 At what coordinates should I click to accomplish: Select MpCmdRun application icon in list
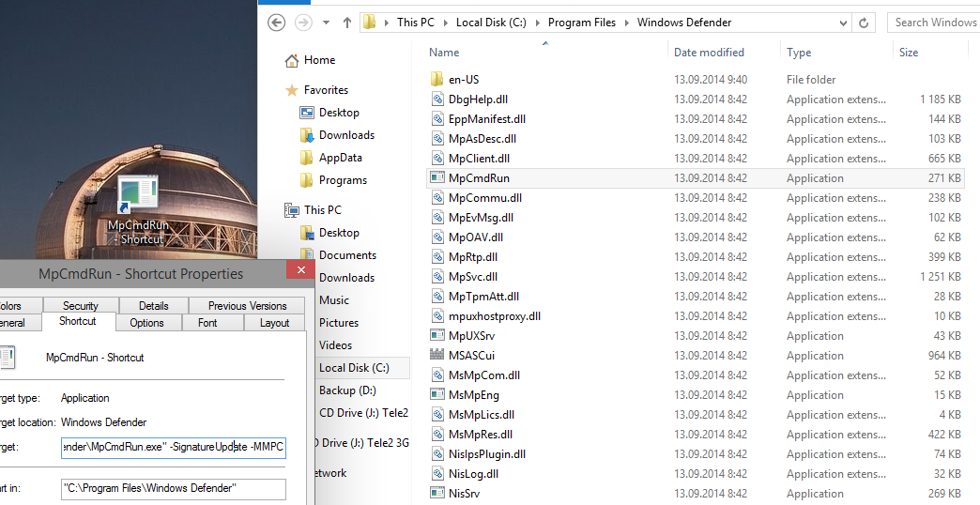tap(436, 177)
